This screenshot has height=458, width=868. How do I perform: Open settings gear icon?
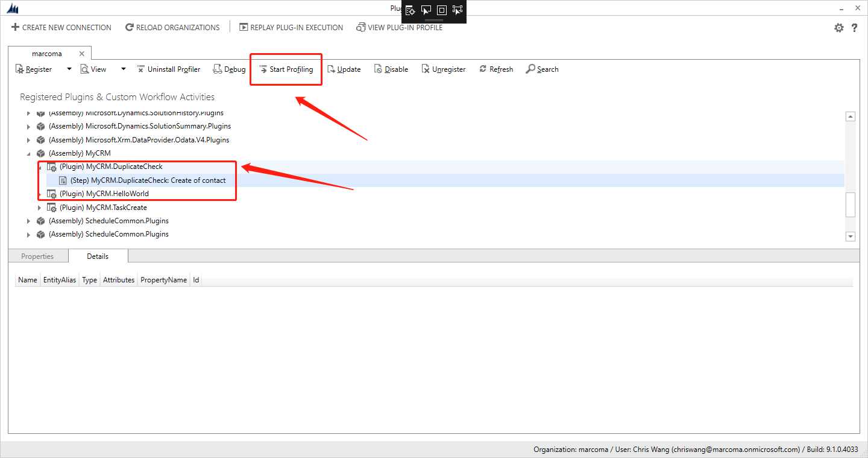click(839, 28)
